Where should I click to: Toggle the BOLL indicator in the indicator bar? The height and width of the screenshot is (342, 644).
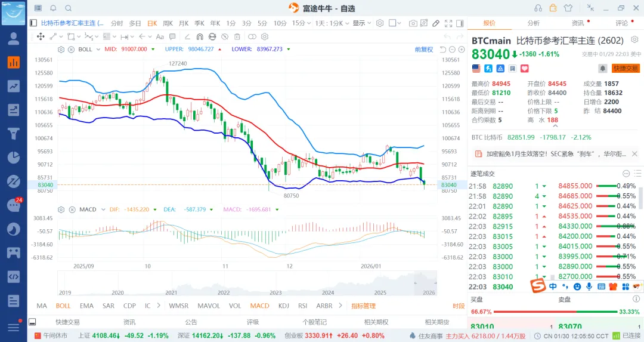coord(63,306)
